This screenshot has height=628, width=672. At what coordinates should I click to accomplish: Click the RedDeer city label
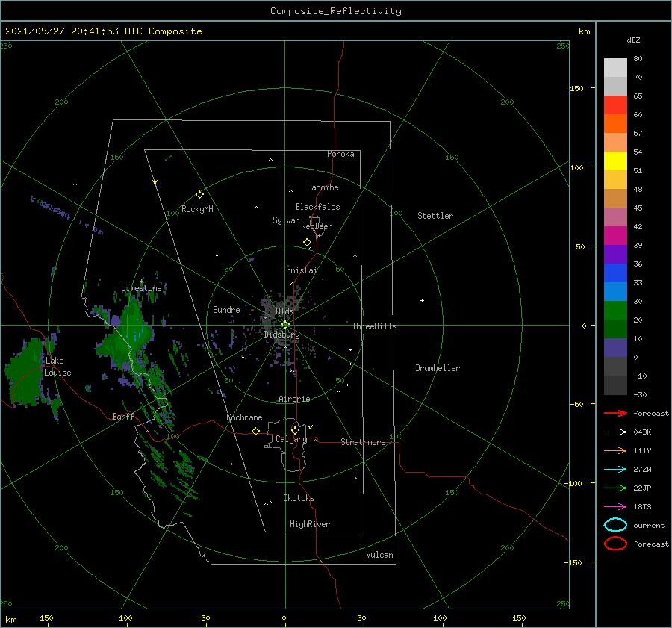click(x=317, y=226)
